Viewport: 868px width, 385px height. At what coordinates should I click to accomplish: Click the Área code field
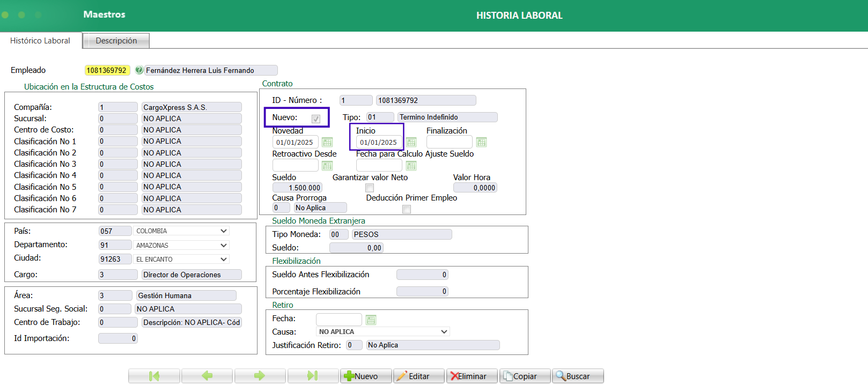115,295
